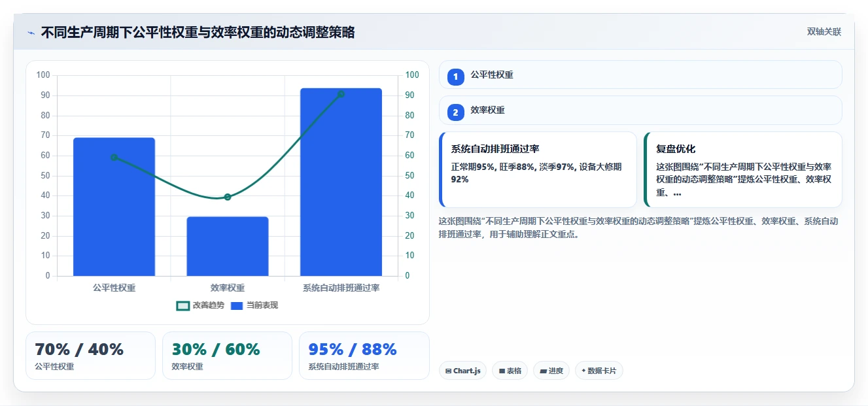Click the 双轴关联 label in header
868x406 pixels.
point(824,31)
